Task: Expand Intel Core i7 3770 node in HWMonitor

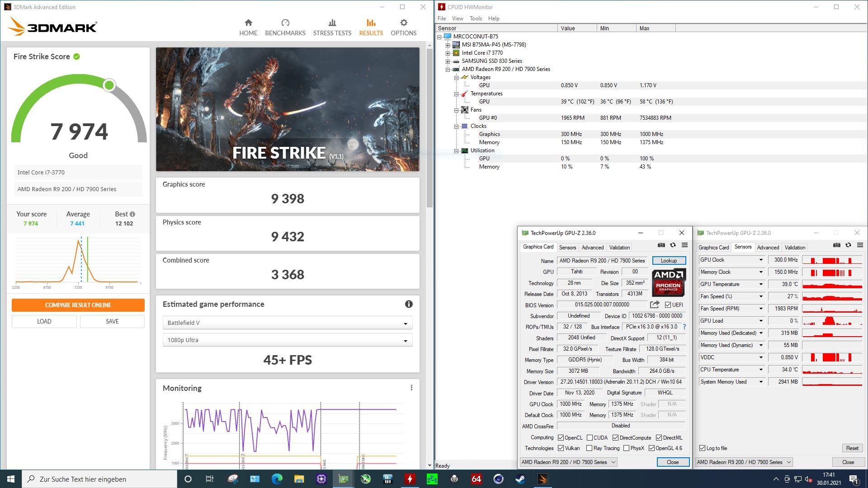Action: 448,53
